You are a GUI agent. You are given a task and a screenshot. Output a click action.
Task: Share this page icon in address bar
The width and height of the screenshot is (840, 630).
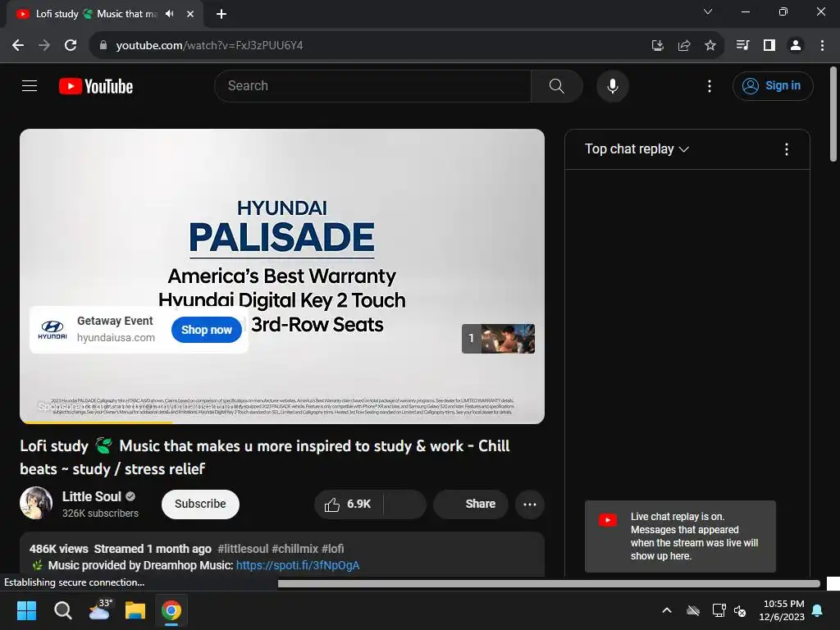point(683,45)
